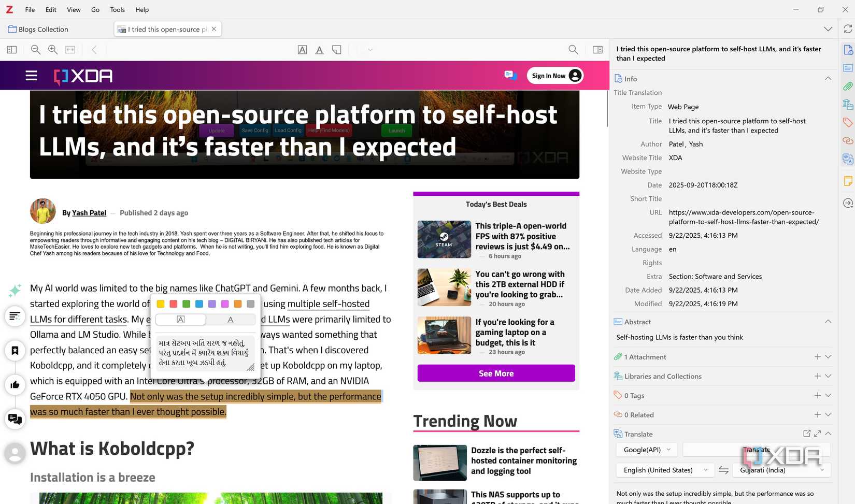Choose the green annotation color
The image size is (855, 504).
187,304
